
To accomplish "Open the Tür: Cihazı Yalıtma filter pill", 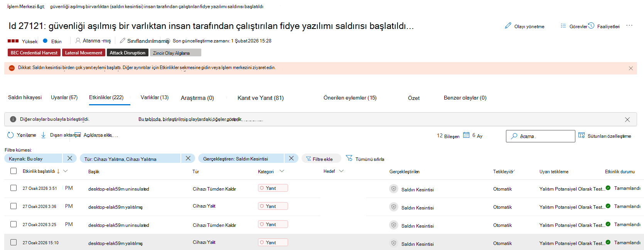I will (x=130, y=159).
